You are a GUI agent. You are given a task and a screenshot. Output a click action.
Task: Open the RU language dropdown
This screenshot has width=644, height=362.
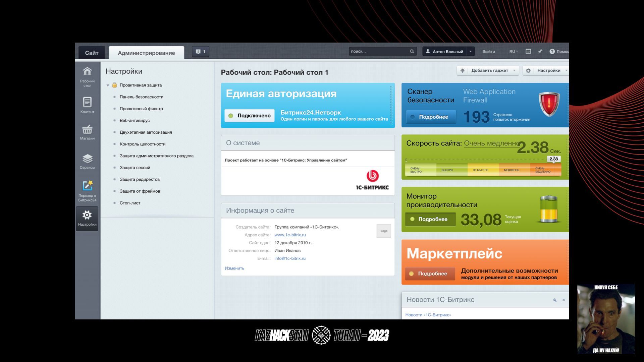(x=513, y=52)
